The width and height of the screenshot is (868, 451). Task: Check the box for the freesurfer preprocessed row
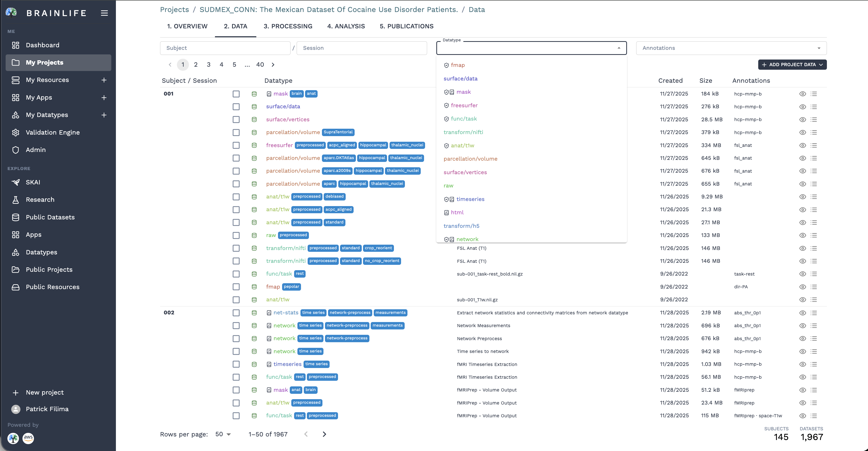point(236,145)
